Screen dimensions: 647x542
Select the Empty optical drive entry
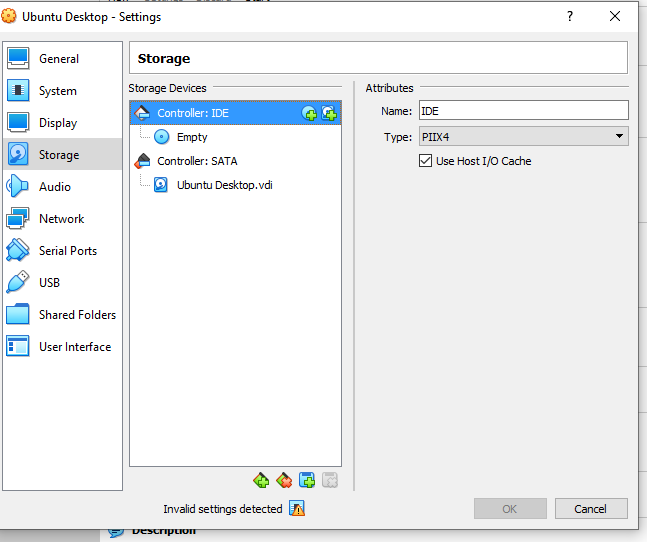(x=235, y=137)
